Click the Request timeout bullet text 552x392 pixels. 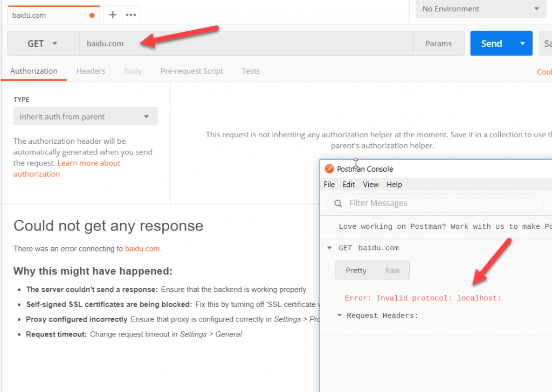point(134,334)
